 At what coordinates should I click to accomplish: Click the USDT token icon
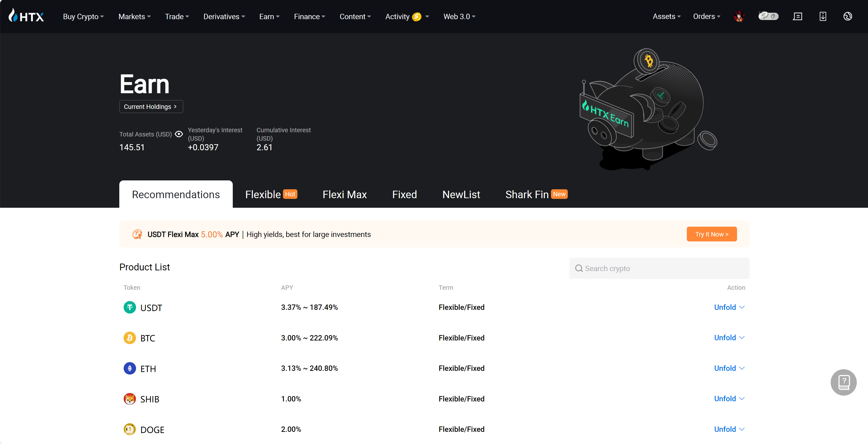tap(129, 307)
